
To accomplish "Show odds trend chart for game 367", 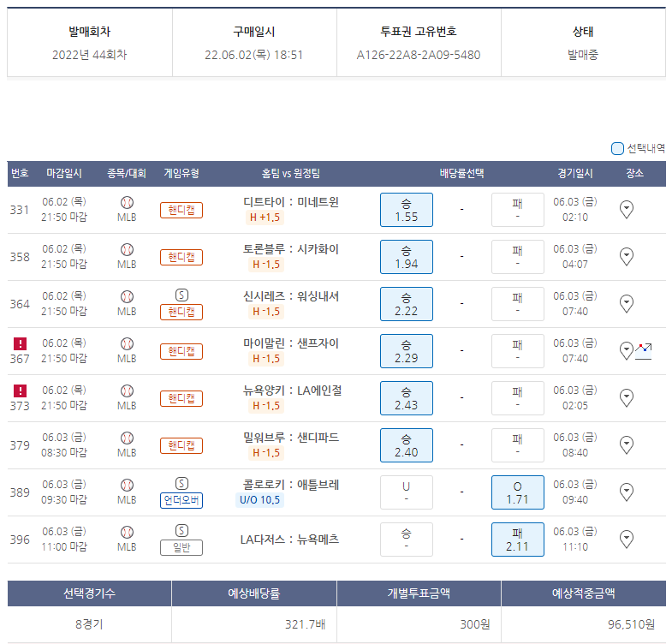I will 643,351.
